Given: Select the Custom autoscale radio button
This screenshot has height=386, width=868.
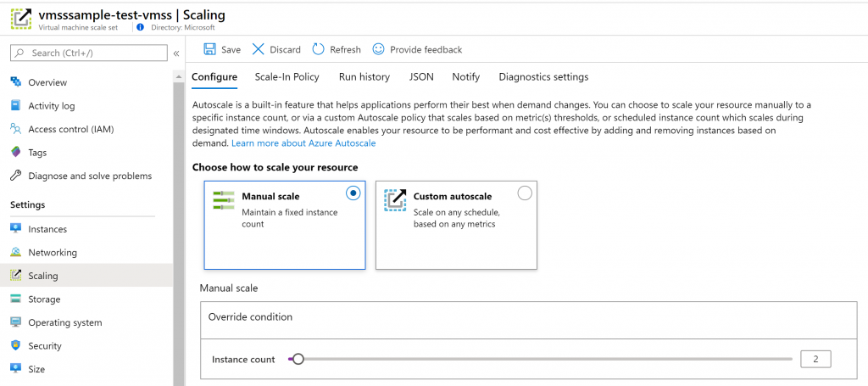Looking at the screenshot, I should pyautogui.click(x=525, y=193).
